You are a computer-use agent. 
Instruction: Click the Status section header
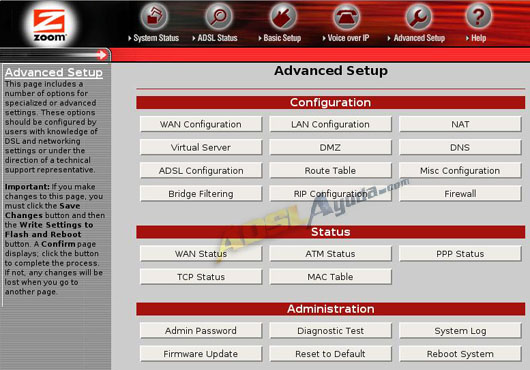coord(331,232)
